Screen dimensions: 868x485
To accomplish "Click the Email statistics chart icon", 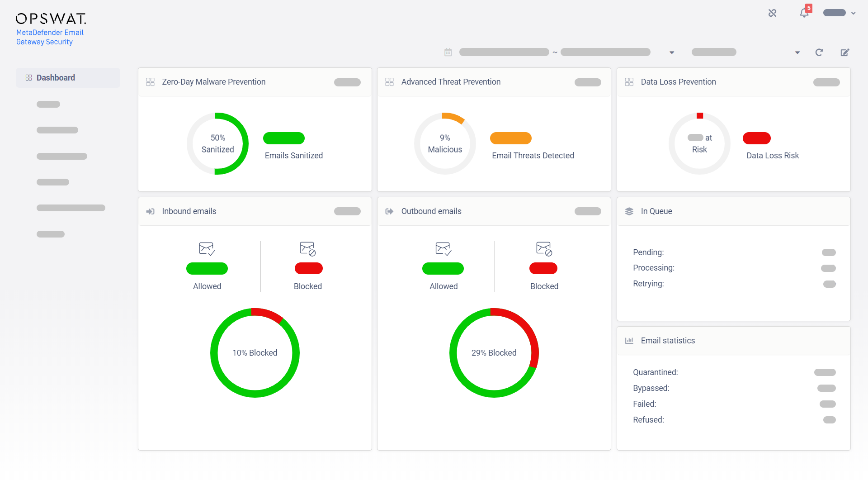I will pos(629,341).
